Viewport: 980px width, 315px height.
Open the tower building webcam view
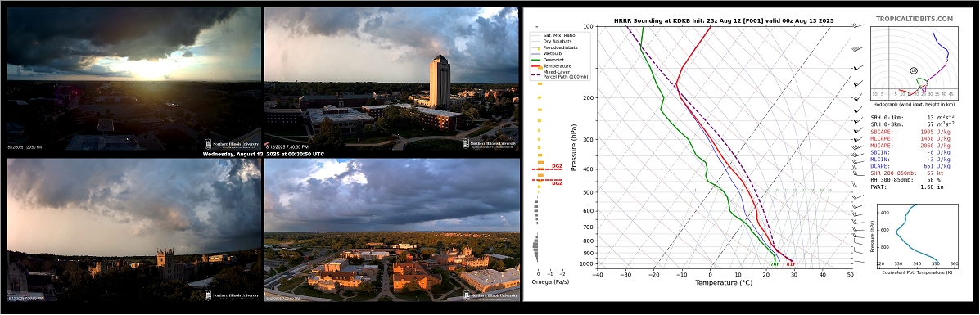(391, 78)
